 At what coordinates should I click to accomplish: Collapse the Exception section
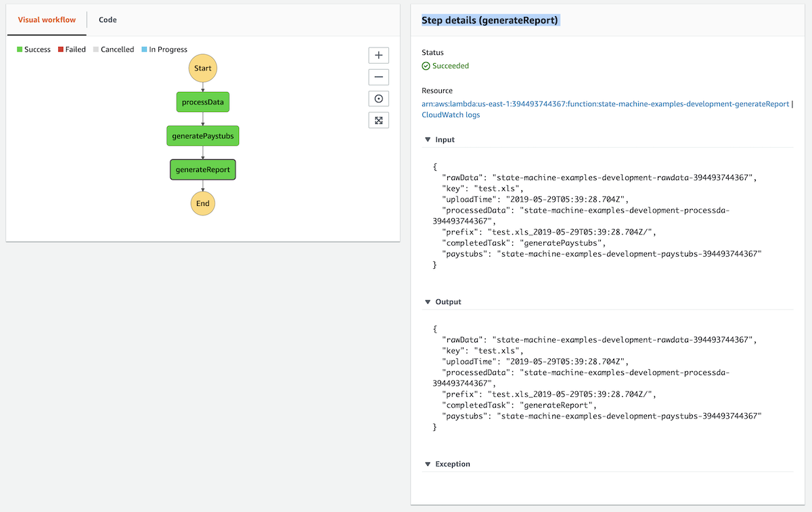(x=428, y=465)
